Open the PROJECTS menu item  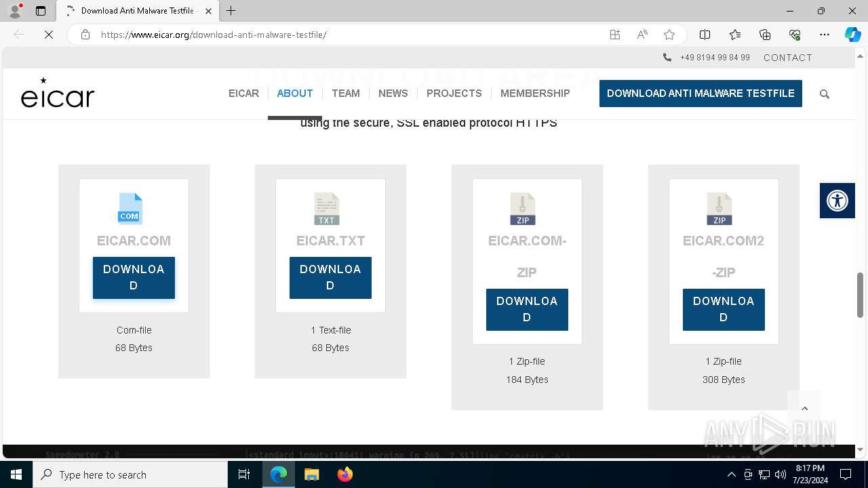pyautogui.click(x=454, y=94)
